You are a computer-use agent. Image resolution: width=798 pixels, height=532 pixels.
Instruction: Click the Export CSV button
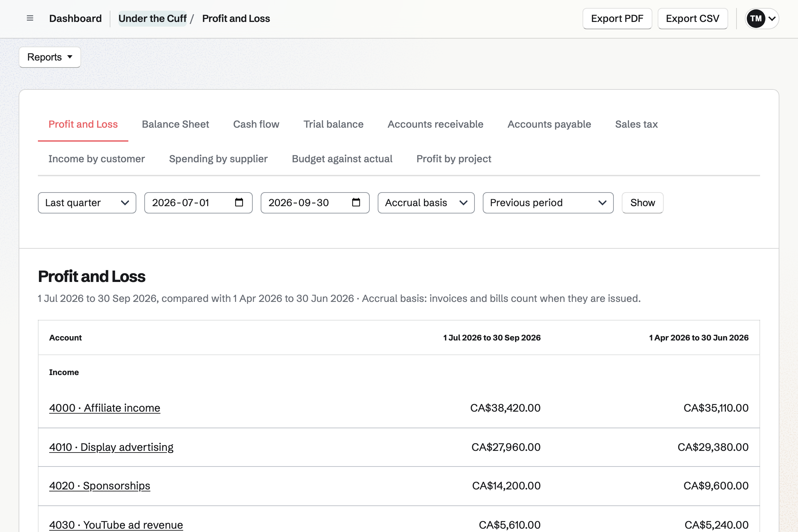[x=693, y=19]
